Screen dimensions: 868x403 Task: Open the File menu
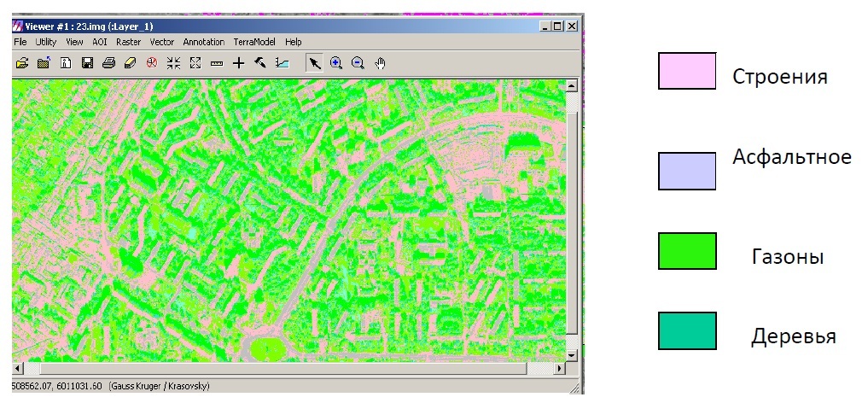pos(20,42)
